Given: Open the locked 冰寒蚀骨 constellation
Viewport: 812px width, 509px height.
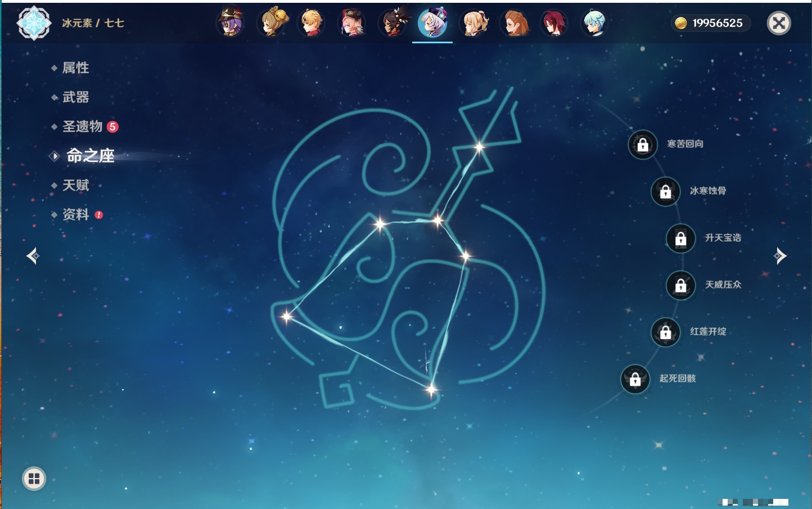Looking at the screenshot, I should click(666, 191).
